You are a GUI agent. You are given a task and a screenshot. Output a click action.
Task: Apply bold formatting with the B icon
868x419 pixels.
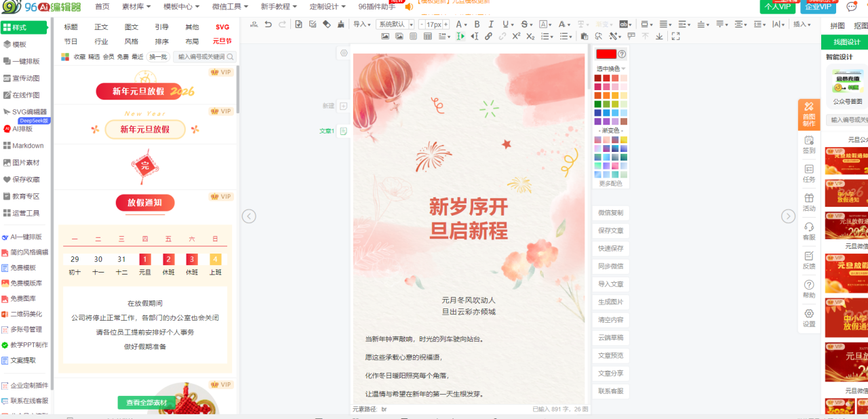(x=477, y=24)
